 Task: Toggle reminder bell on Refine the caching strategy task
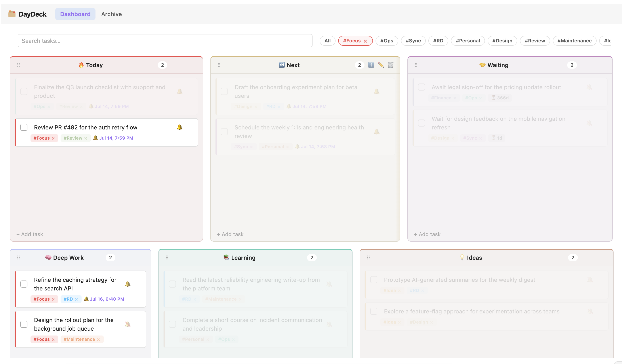pos(128,284)
